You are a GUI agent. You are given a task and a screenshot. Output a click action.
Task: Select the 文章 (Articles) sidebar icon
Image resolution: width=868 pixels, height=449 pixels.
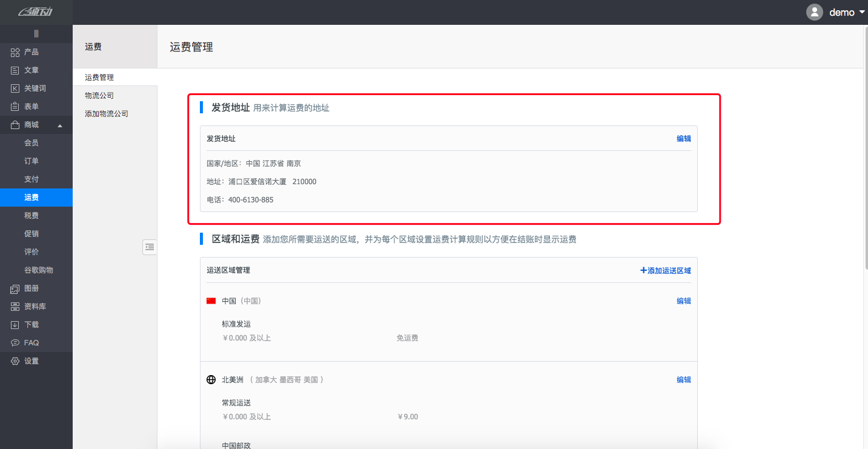(x=15, y=70)
